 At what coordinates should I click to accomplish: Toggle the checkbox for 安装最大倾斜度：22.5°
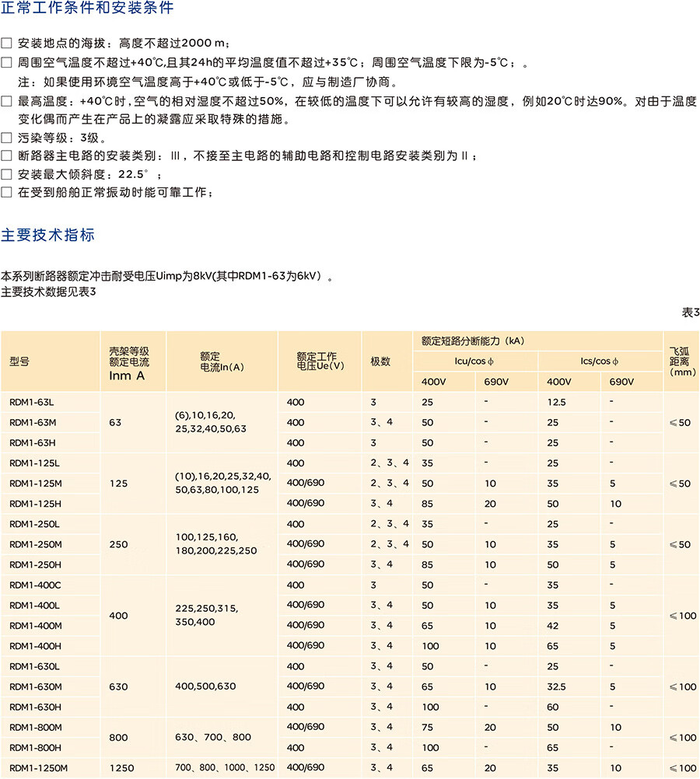[x=7, y=174]
